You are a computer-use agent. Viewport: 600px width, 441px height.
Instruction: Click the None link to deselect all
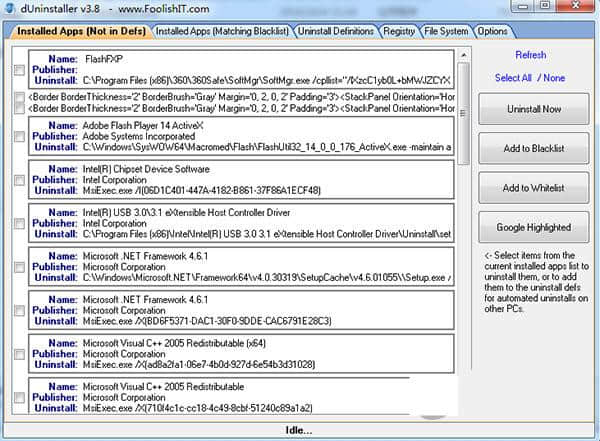[x=556, y=78]
